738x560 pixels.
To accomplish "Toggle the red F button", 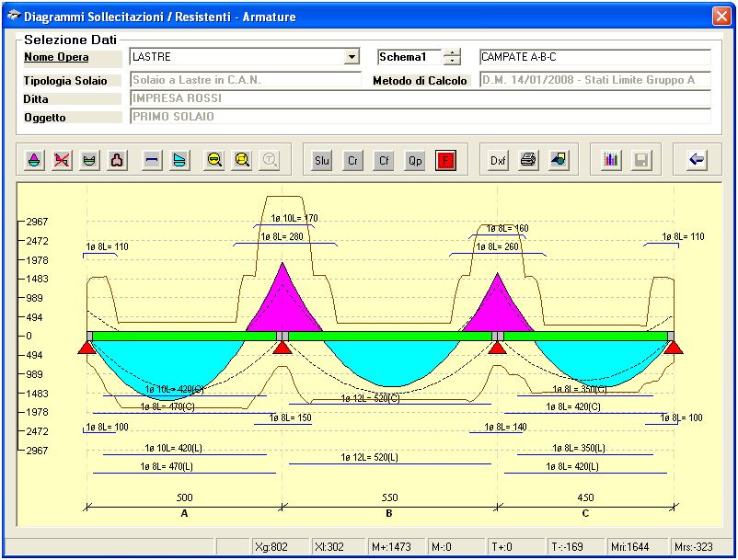I will (445, 161).
